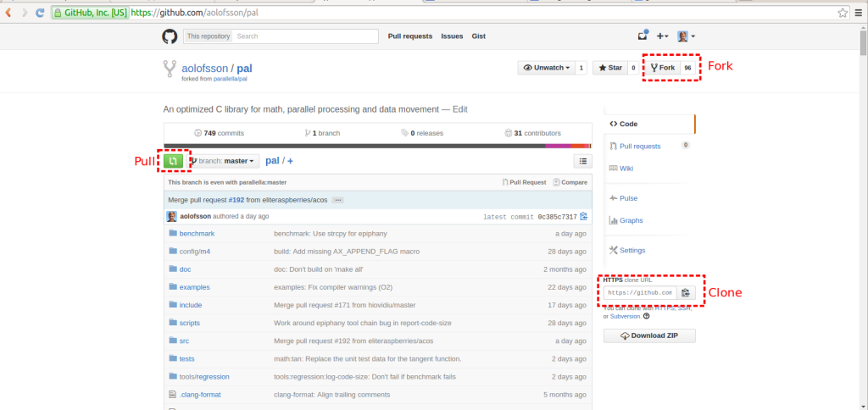This screenshot has width=868, height=410.
Task: Open the aolofsson owner link
Action: pyautogui.click(x=205, y=69)
